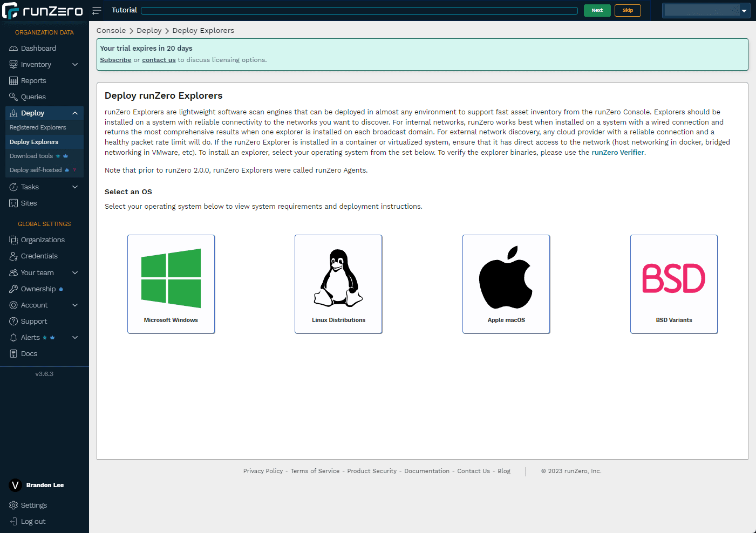Click the Your team icon
The image size is (756, 533).
[13, 273]
